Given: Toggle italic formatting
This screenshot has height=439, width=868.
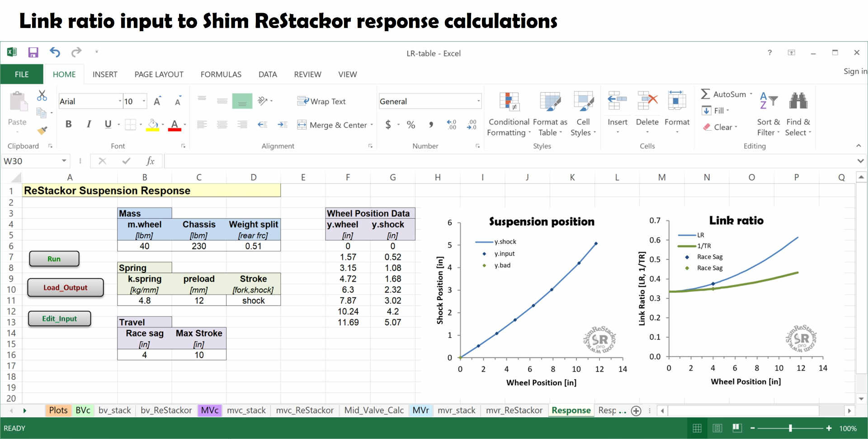Looking at the screenshot, I should coord(89,124).
